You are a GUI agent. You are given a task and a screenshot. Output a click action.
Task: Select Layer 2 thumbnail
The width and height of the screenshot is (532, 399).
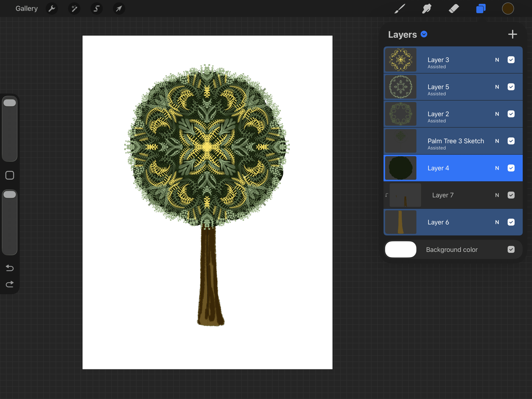[x=401, y=114]
